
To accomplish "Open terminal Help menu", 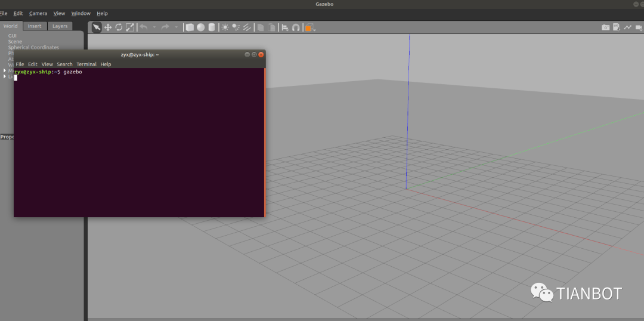I will [x=106, y=64].
